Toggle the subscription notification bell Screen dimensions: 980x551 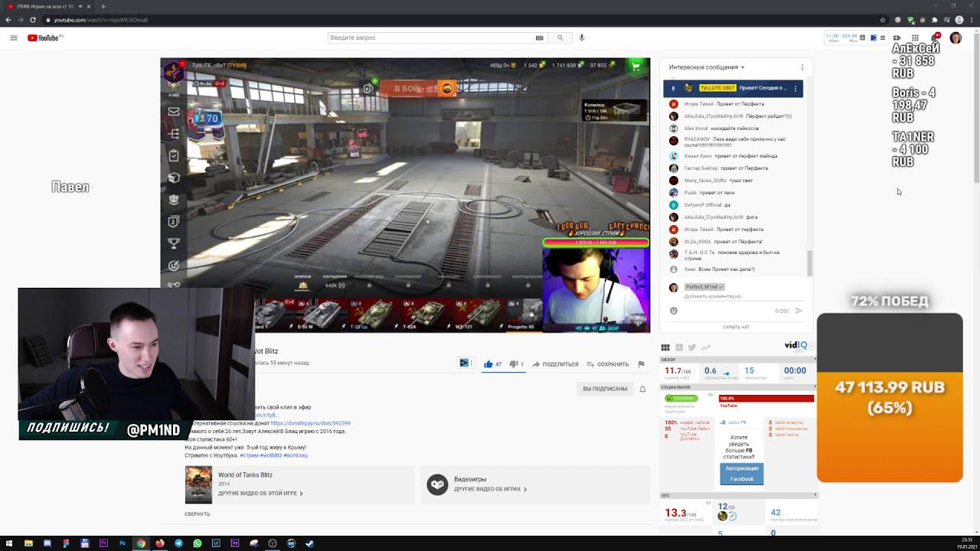(642, 389)
